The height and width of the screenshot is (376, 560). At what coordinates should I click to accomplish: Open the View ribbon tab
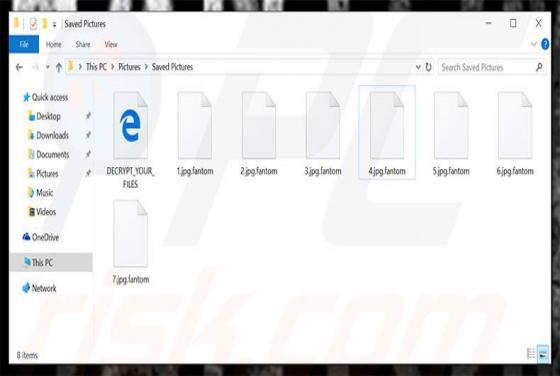tap(111, 44)
